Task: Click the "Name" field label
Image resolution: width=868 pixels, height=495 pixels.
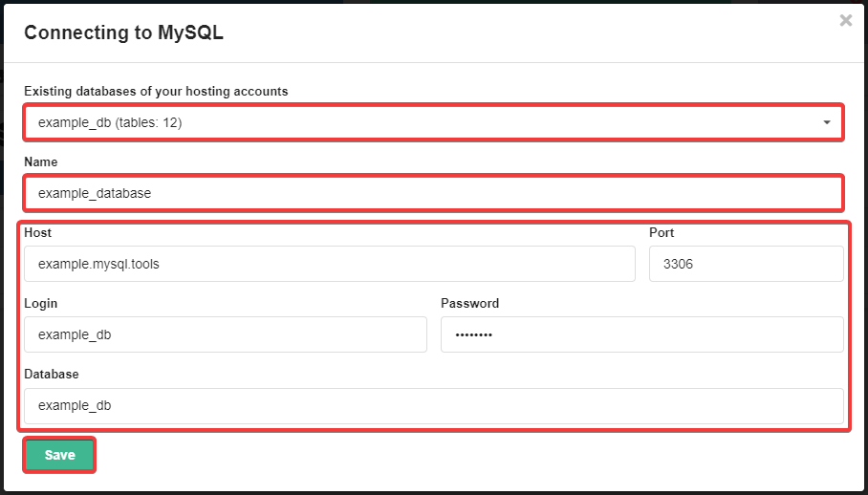Action: tap(41, 162)
